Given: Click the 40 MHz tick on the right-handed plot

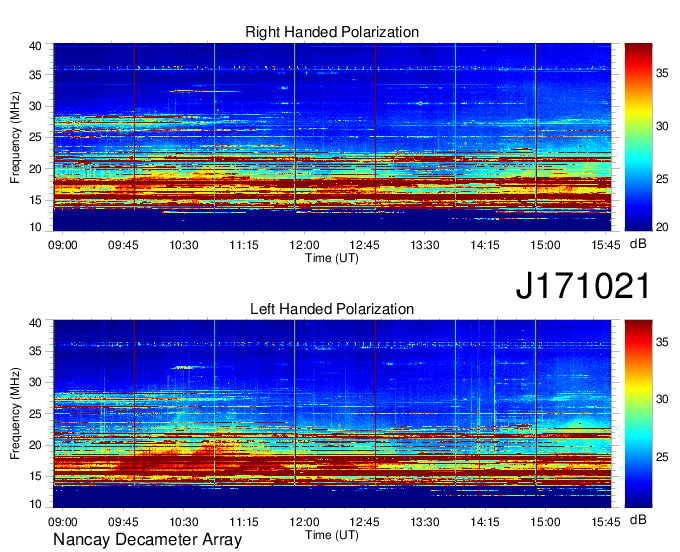Looking at the screenshot, I should 36,46.
